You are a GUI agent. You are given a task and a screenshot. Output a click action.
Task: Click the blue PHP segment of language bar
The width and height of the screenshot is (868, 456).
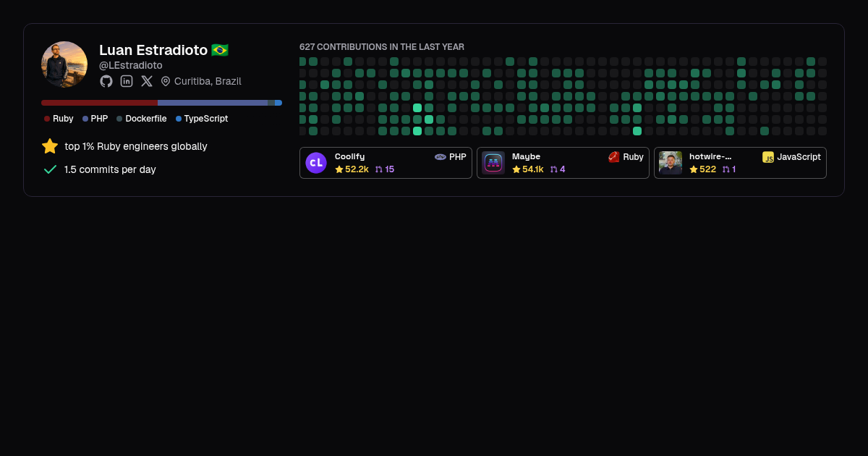[213, 103]
